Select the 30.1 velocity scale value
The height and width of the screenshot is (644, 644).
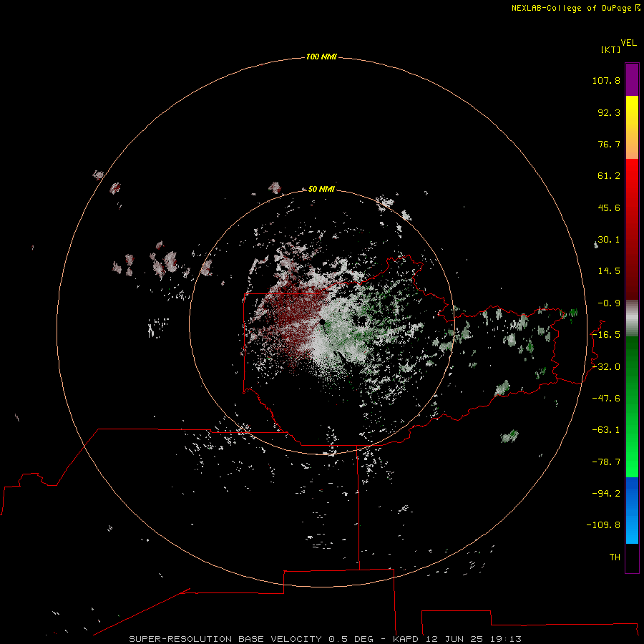click(609, 240)
